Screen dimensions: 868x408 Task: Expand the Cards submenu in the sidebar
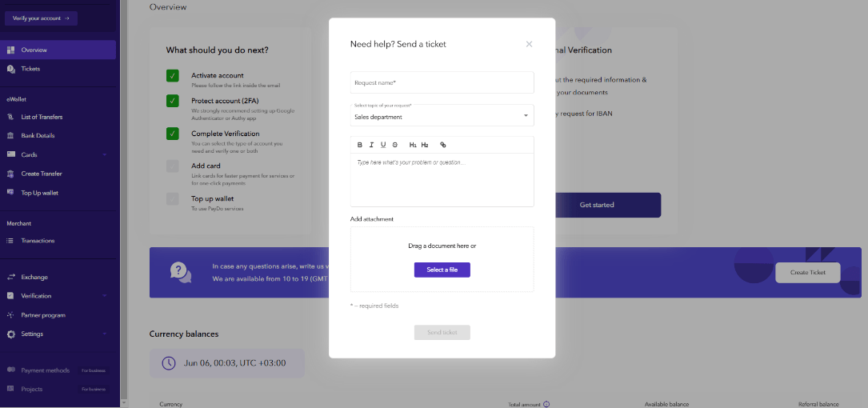pyautogui.click(x=105, y=154)
